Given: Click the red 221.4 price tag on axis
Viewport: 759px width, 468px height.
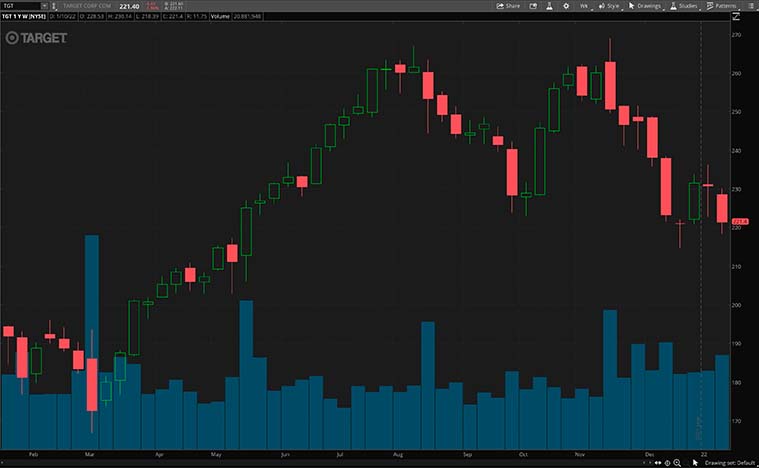Looking at the screenshot, I should point(740,222).
